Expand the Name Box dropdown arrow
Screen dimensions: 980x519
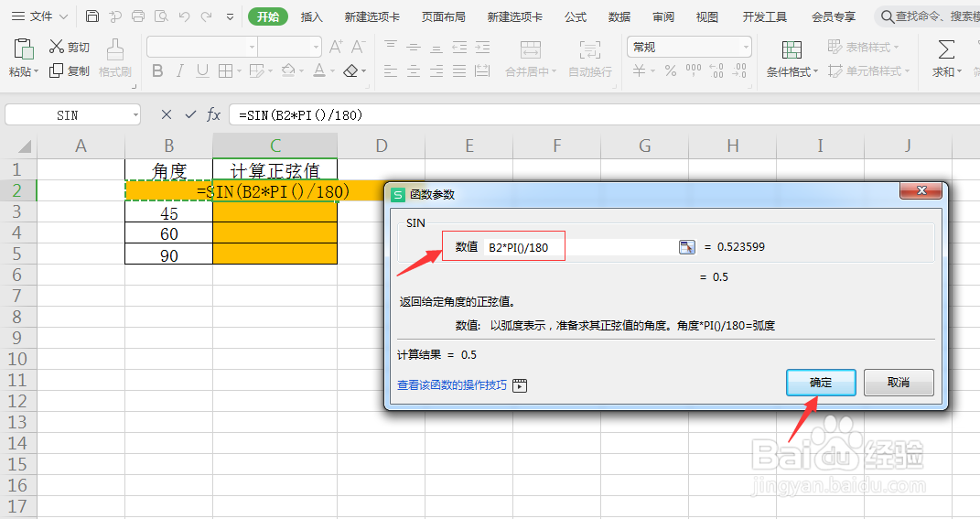coord(135,115)
